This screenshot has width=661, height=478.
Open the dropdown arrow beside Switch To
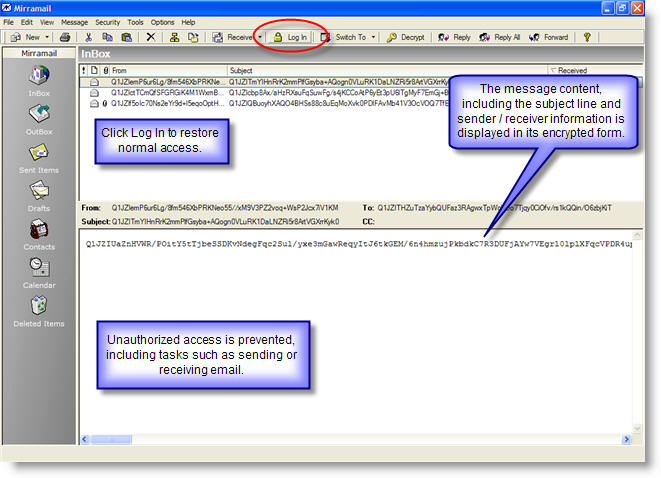click(x=373, y=37)
